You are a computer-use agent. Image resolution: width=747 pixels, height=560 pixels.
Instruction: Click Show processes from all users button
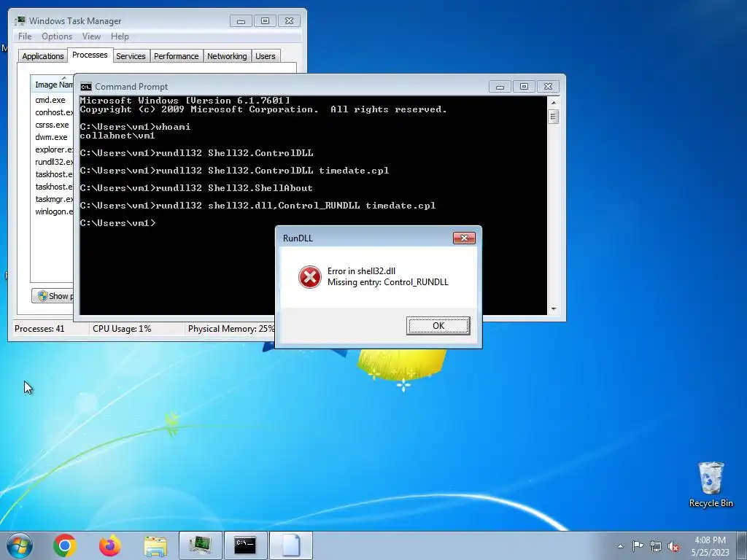pos(53,296)
